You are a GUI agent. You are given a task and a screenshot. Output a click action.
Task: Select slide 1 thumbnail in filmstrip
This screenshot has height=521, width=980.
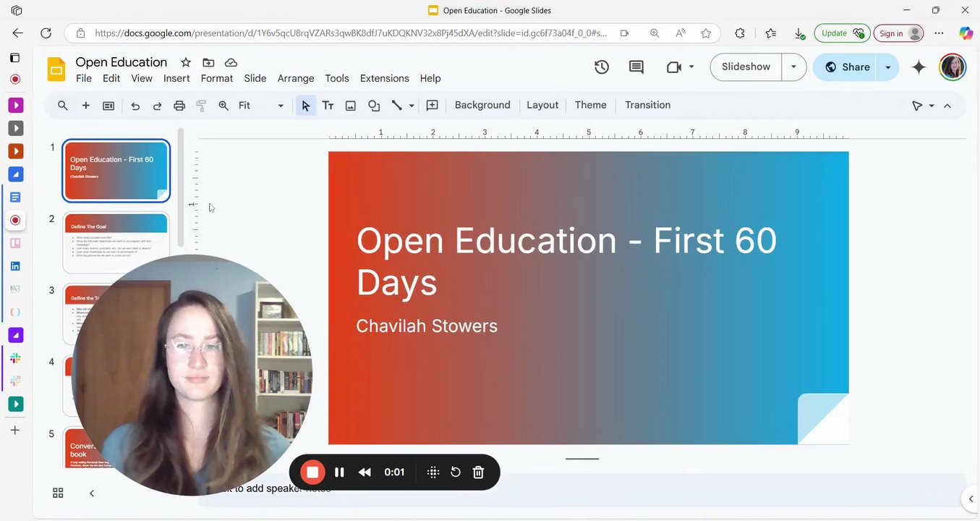click(116, 171)
